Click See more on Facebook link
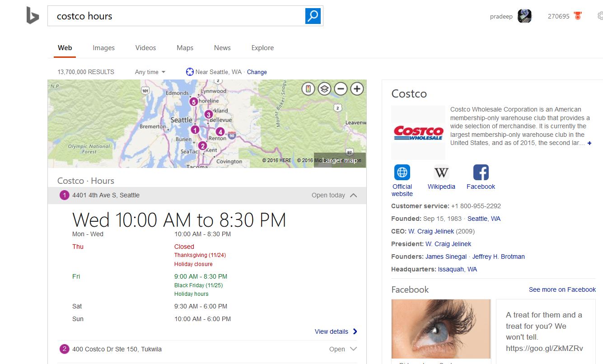The height and width of the screenshot is (364, 603). pos(562,289)
